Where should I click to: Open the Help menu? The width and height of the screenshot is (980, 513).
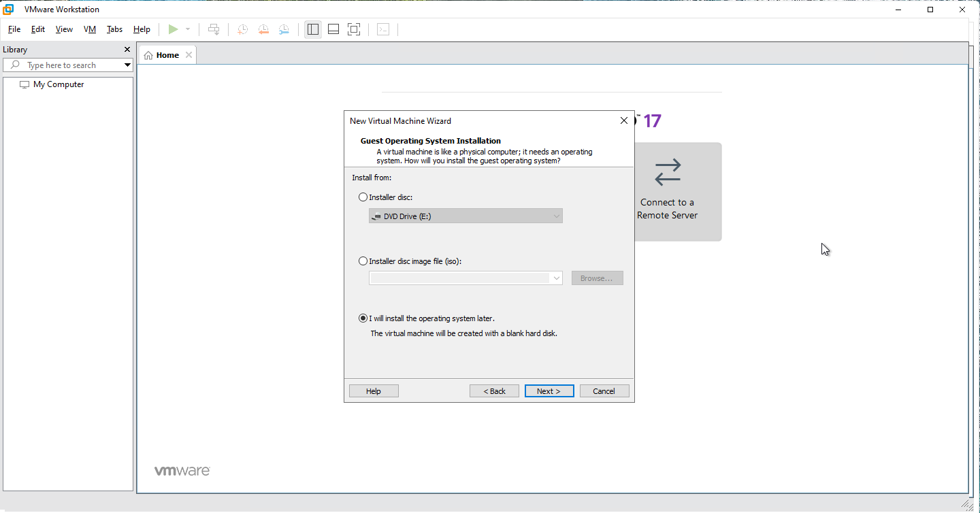pos(142,29)
